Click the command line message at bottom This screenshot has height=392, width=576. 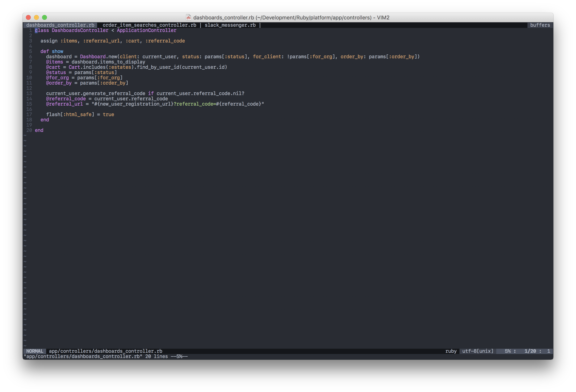click(106, 357)
